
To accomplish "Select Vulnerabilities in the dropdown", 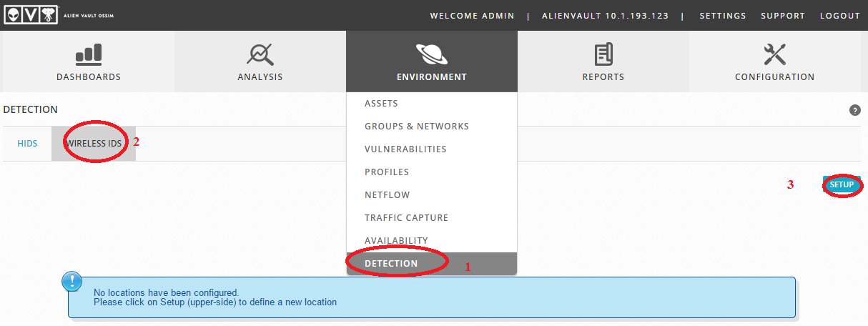I will point(405,149).
